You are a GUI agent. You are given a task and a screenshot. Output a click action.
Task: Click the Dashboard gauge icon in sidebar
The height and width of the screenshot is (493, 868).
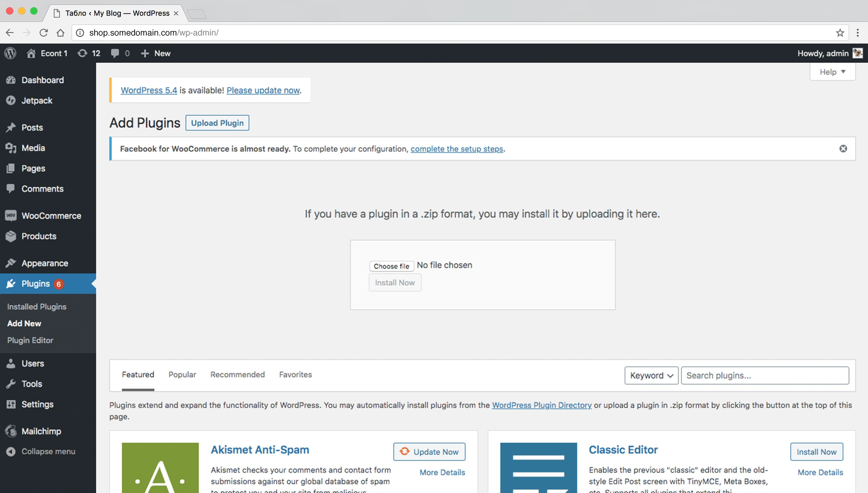tap(11, 80)
